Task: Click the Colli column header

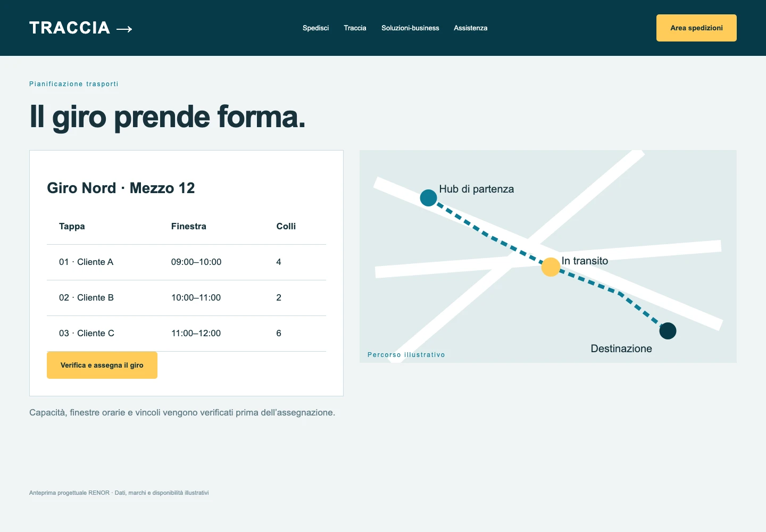Action: point(286,226)
